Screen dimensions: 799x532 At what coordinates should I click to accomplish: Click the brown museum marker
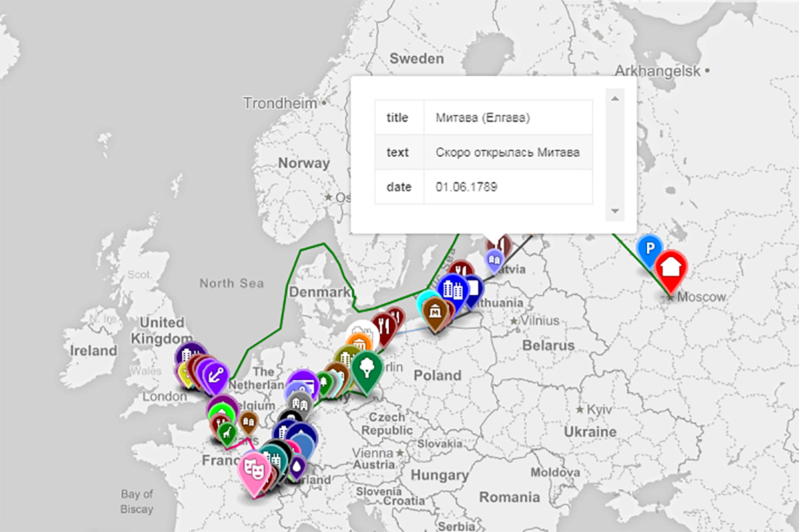tap(437, 312)
